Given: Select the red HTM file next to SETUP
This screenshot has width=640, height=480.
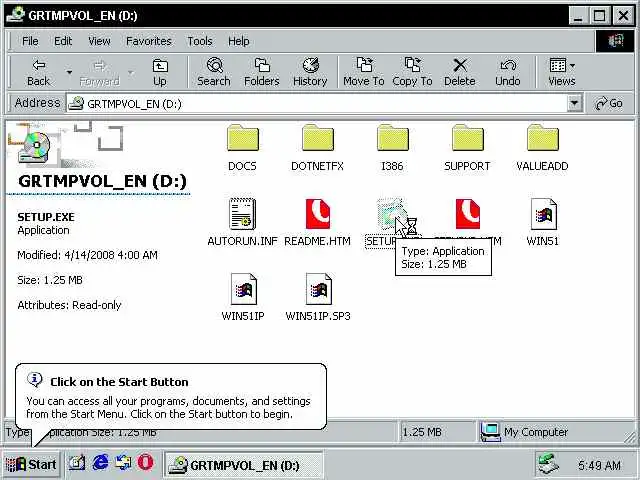Looking at the screenshot, I should [x=468, y=214].
